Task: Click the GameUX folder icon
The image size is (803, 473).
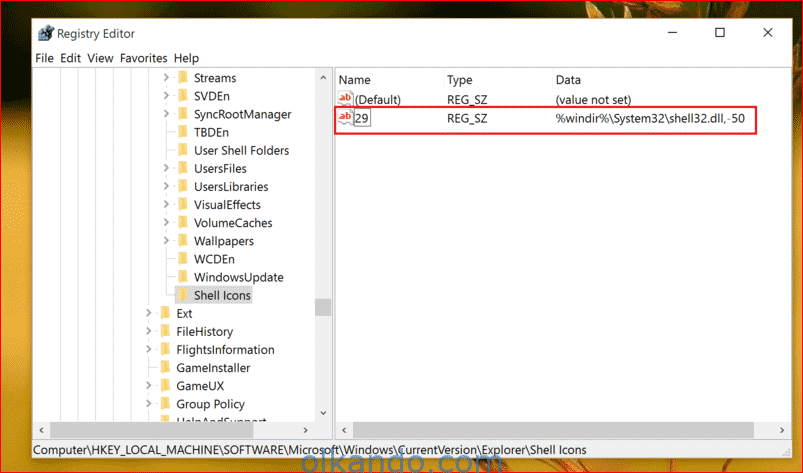Action: point(165,385)
